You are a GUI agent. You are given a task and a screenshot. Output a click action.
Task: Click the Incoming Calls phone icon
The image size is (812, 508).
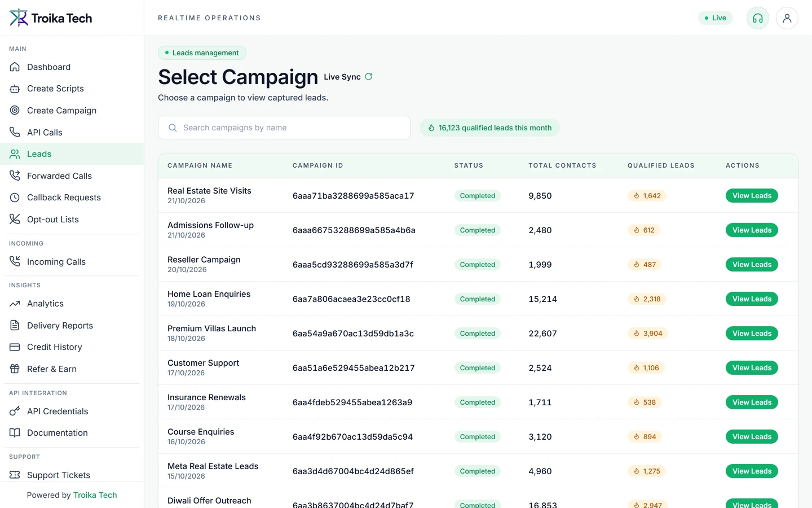pyautogui.click(x=15, y=261)
